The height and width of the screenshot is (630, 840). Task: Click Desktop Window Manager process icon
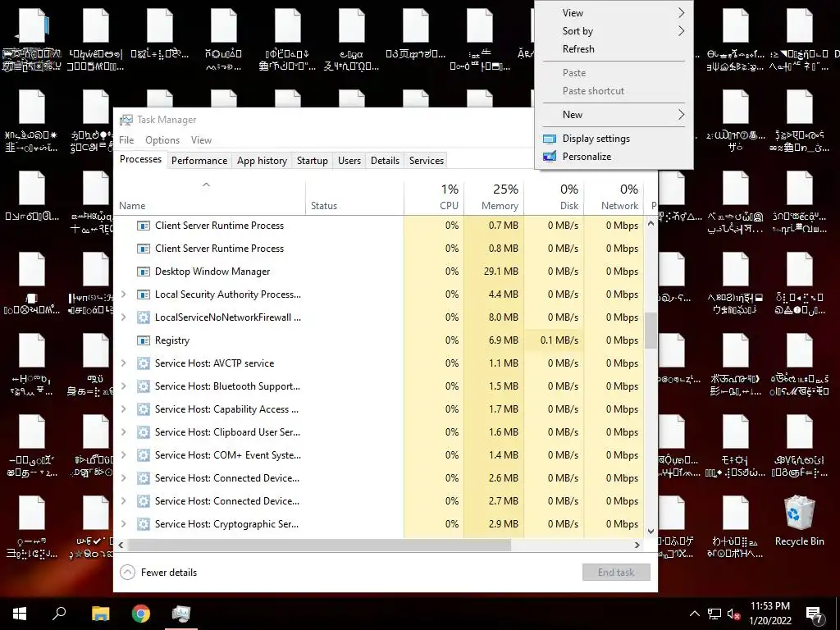143,272
